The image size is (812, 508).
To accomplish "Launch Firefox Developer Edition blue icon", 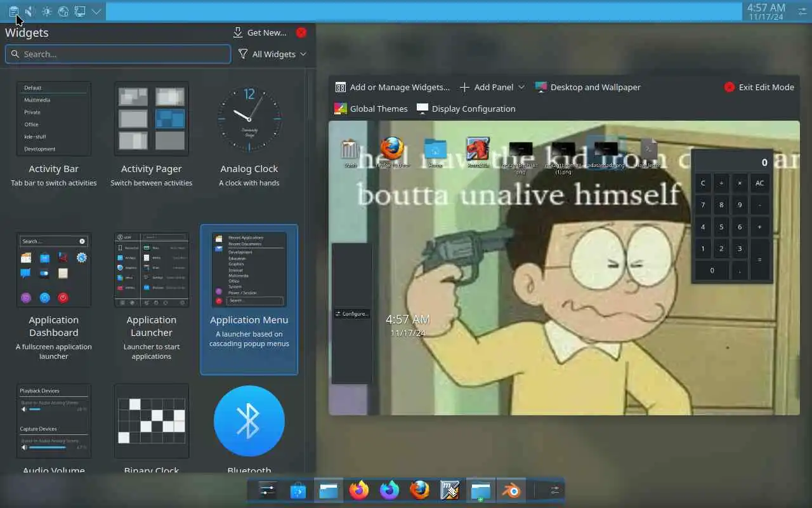I will point(389,490).
